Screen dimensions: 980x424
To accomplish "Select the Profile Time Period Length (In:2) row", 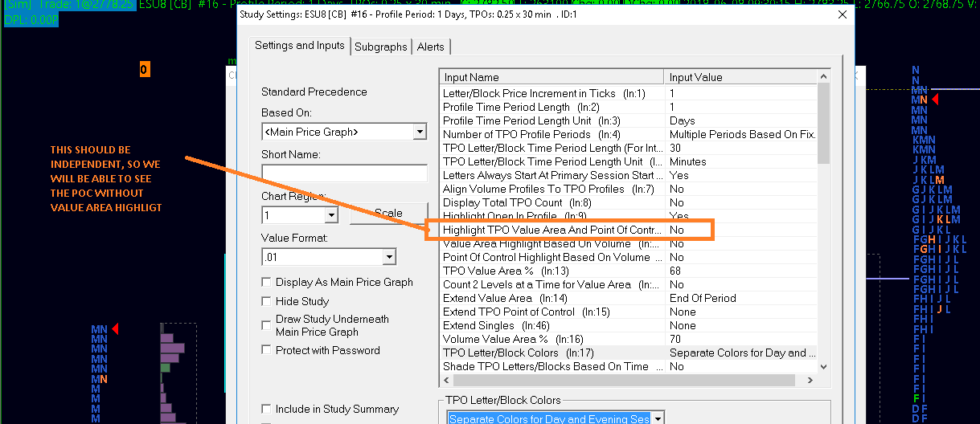I will coord(629,107).
